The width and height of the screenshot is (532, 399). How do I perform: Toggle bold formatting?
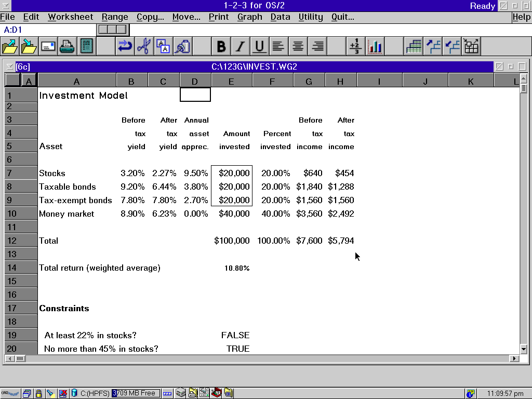point(221,47)
